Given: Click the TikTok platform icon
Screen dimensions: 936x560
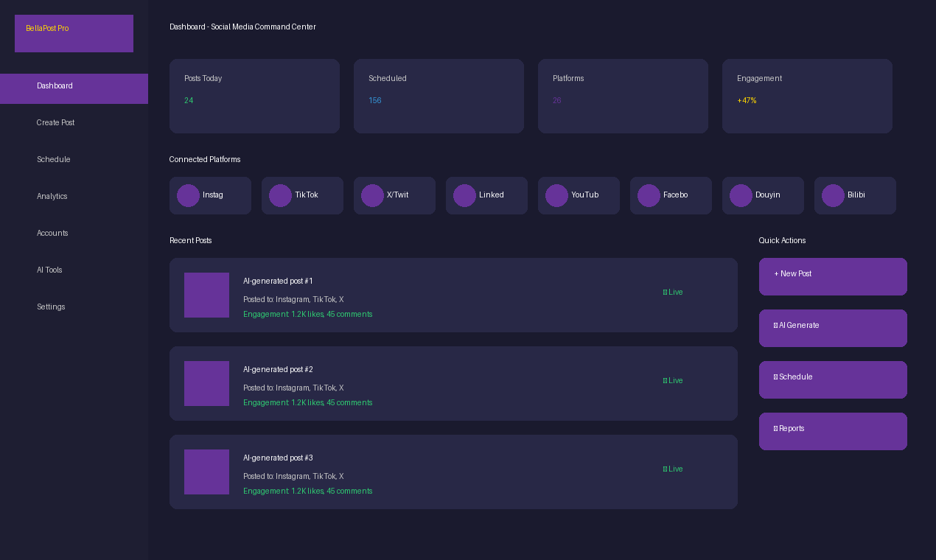Looking at the screenshot, I should [x=280, y=195].
